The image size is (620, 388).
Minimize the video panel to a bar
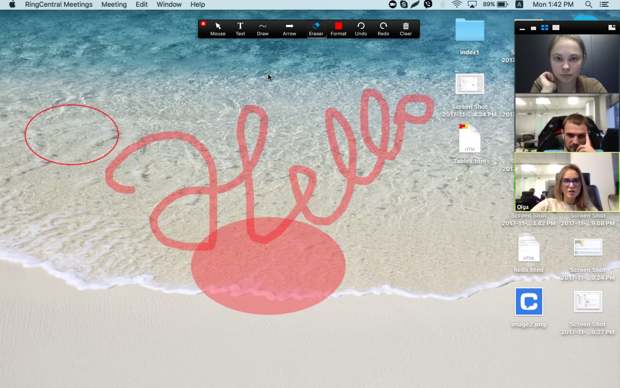point(522,28)
